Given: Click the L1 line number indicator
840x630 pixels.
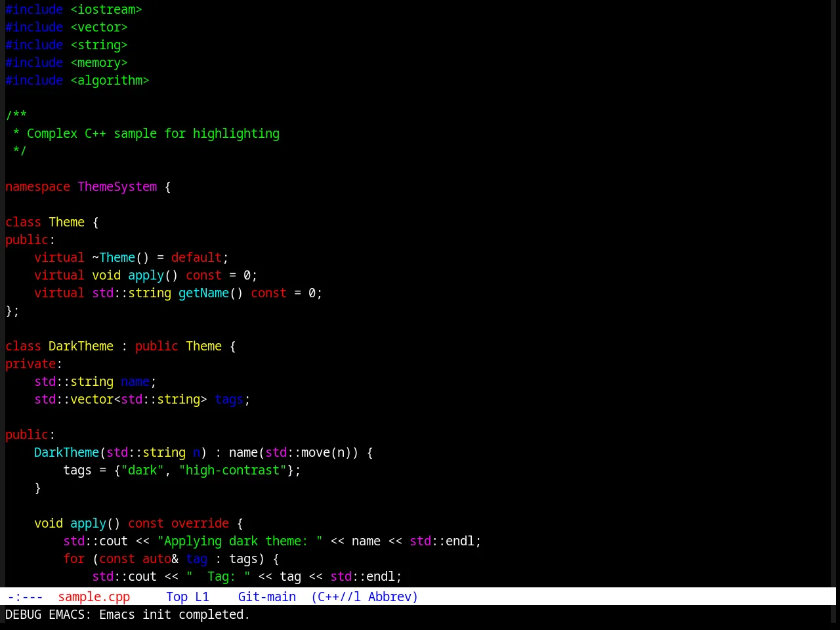Looking at the screenshot, I should pos(202,597).
